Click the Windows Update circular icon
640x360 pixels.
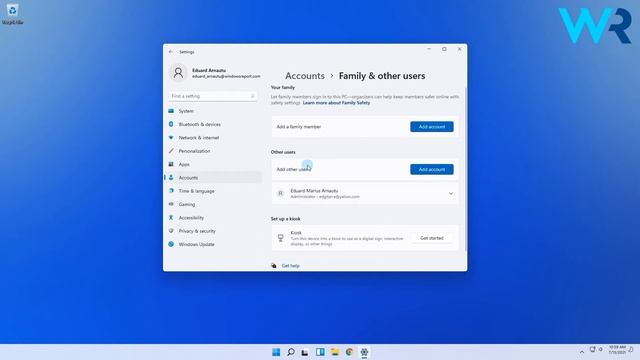171,244
